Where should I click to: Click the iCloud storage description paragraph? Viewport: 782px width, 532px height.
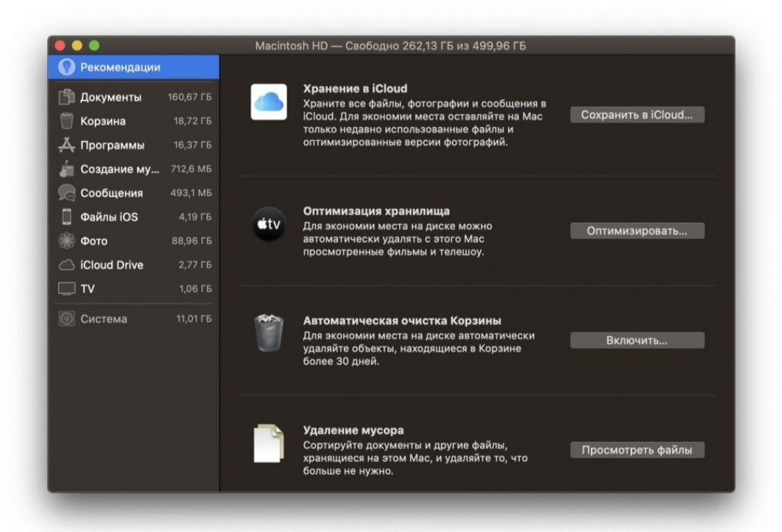click(x=424, y=122)
